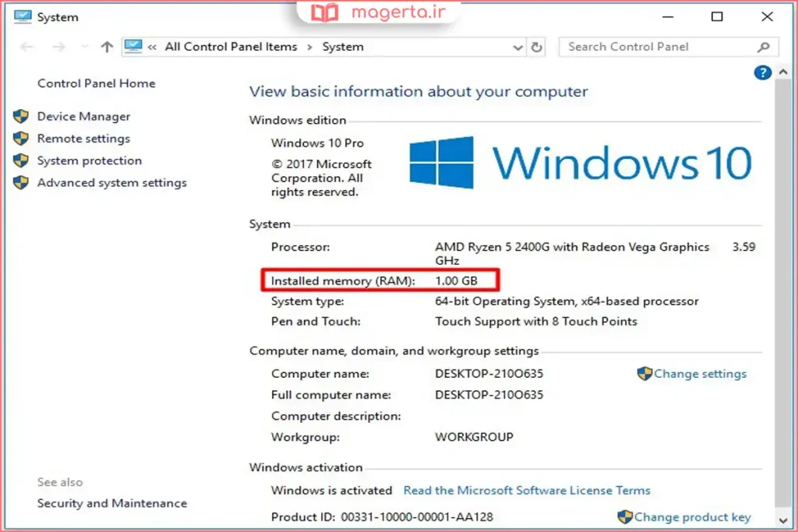This screenshot has width=798, height=532.
Task: Read the Microsoft Software License Terms
Action: (527, 491)
